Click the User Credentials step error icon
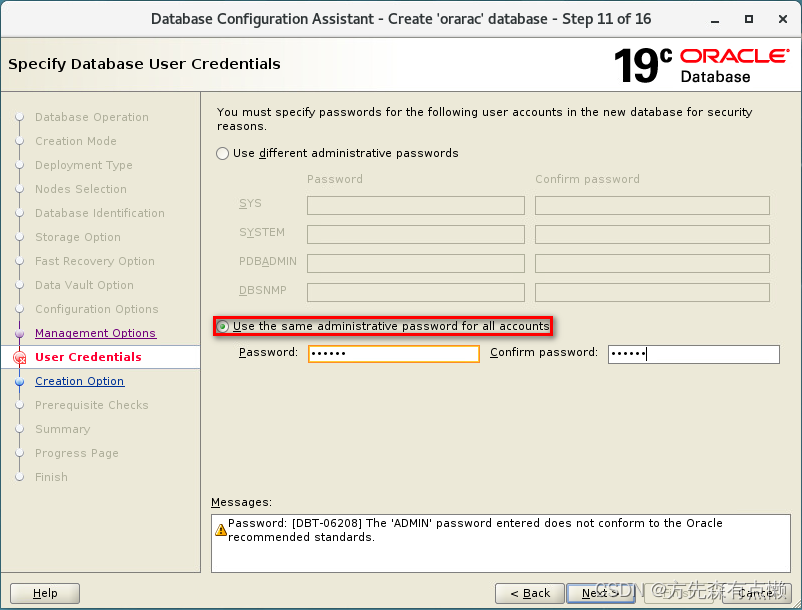Viewport: 802px width, 610px height. pos(19,357)
